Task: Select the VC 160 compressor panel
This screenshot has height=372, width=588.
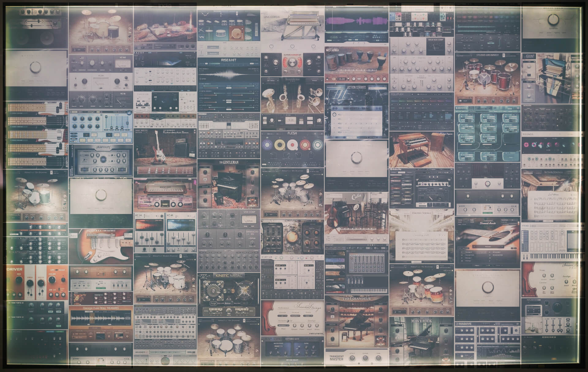Action: (x=101, y=64)
